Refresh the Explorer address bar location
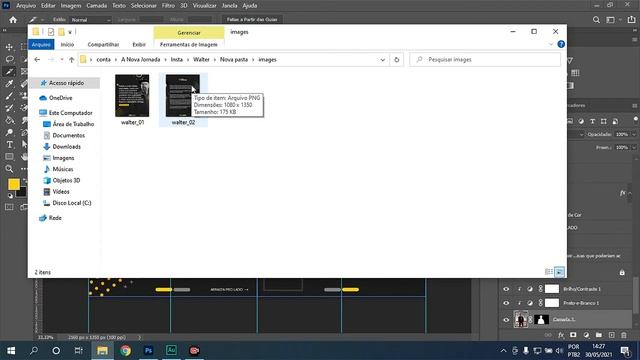 pos(396,60)
